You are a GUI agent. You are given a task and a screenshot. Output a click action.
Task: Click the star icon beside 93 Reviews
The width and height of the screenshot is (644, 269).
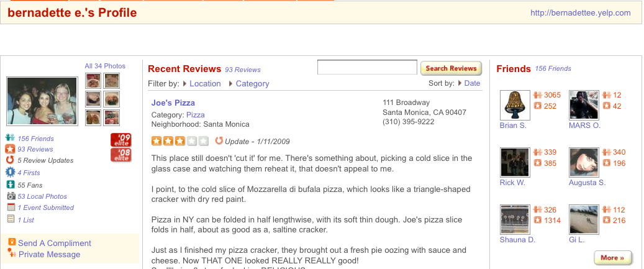coord(11,149)
